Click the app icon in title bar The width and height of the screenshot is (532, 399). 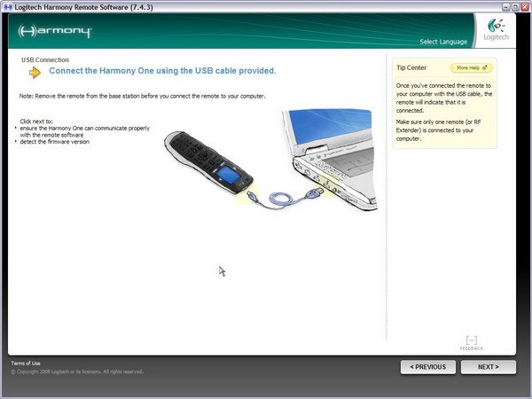pos(7,7)
